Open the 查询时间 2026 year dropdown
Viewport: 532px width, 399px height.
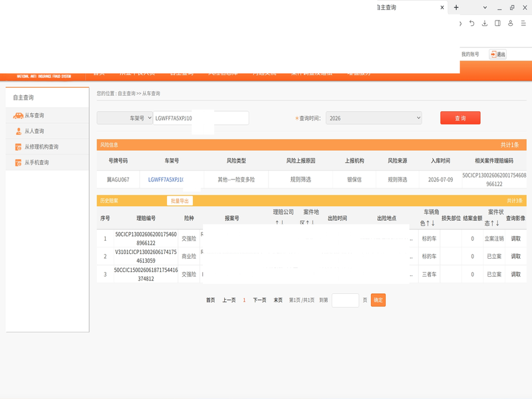coord(374,118)
